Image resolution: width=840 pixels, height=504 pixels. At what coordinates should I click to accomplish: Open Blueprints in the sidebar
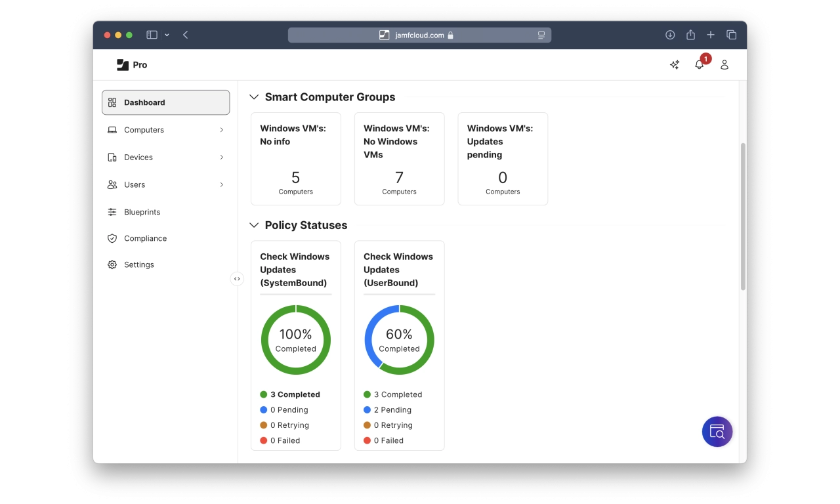click(x=142, y=212)
